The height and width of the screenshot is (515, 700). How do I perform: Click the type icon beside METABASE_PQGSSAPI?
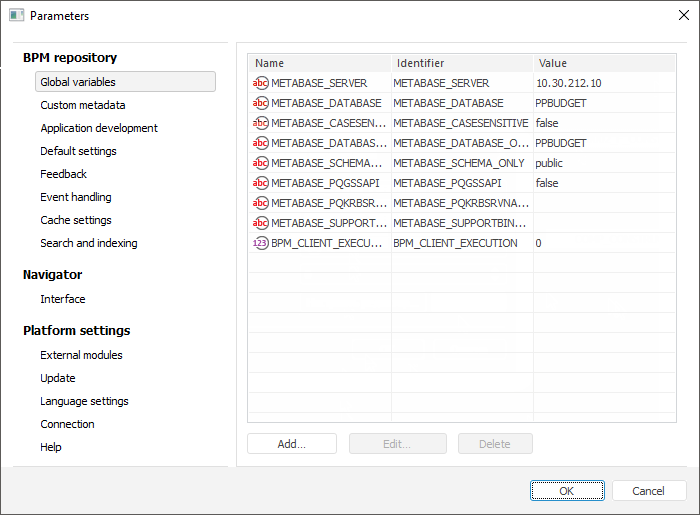coord(261,183)
